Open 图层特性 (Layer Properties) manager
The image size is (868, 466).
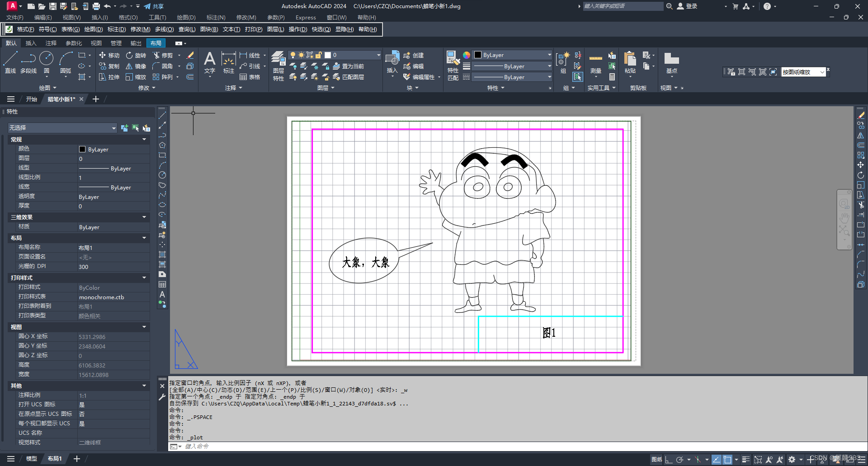(278, 66)
